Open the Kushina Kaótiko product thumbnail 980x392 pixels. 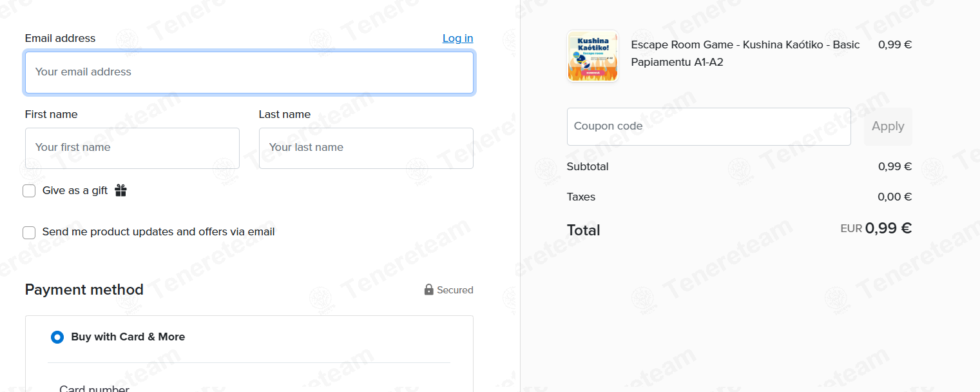pos(593,56)
